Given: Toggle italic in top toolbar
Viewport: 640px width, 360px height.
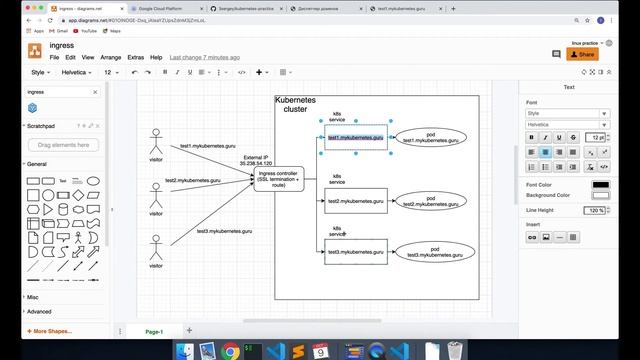Looking at the screenshot, I should point(177,72).
